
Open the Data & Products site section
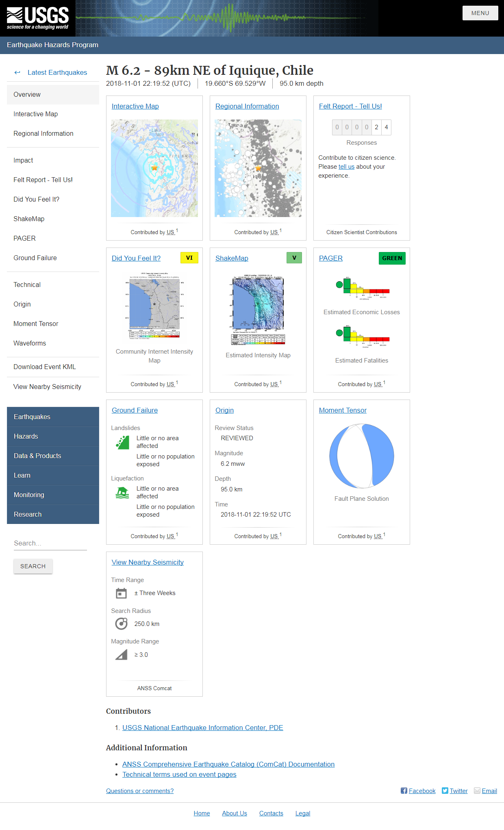tap(53, 456)
